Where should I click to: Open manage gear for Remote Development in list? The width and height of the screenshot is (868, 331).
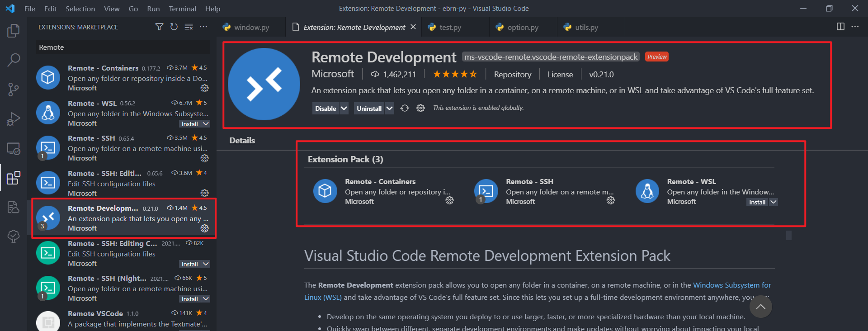(x=205, y=228)
